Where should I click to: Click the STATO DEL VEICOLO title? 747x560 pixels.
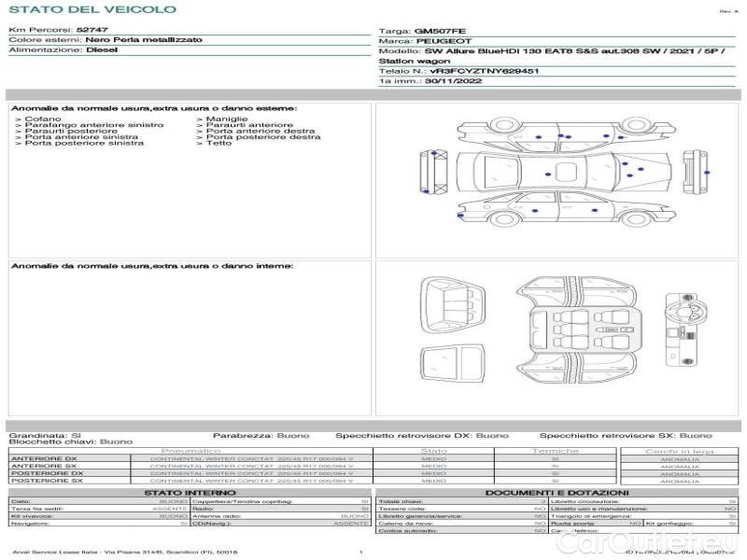[x=92, y=9]
